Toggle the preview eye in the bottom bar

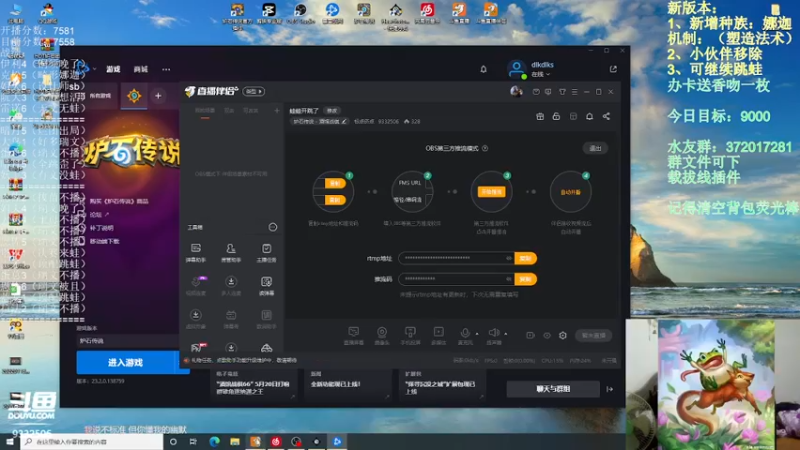(546, 335)
